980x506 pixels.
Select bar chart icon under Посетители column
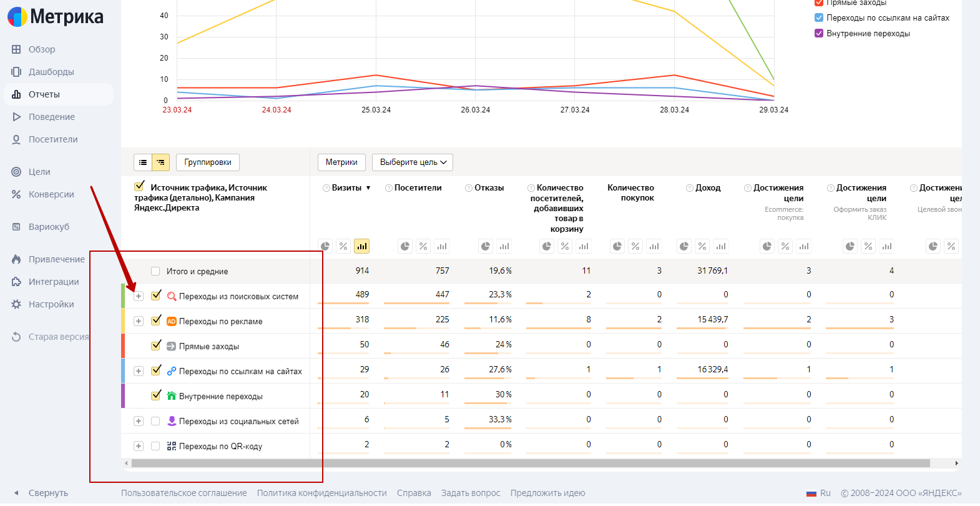click(x=442, y=246)
